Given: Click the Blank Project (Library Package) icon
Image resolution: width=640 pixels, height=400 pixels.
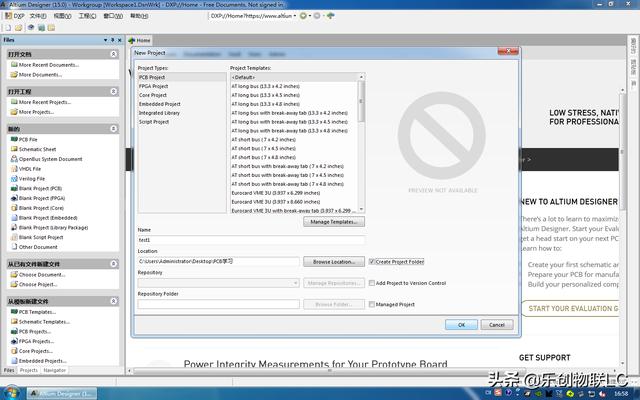Looking at the screenshot, I should pyautogui.click(x=14, y=227).
